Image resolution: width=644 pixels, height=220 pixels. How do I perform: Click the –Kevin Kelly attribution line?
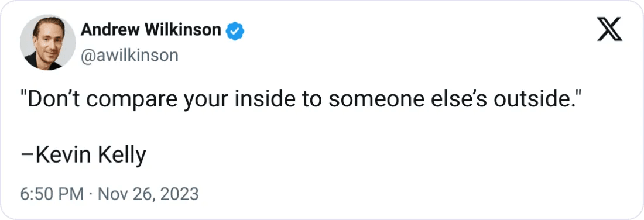pyautogui.click(x=83, y=156)
